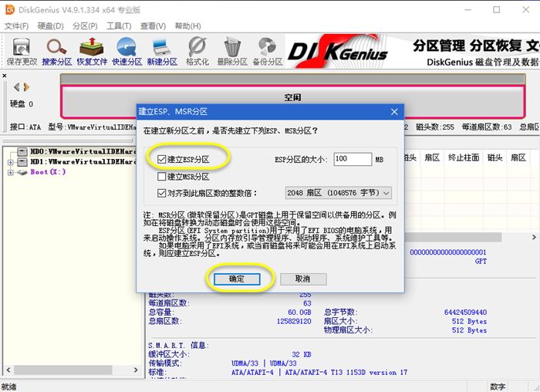Launch Recover Files (恢复文件) tool
This screenshot has height=392, width=540.
(92, 52)
